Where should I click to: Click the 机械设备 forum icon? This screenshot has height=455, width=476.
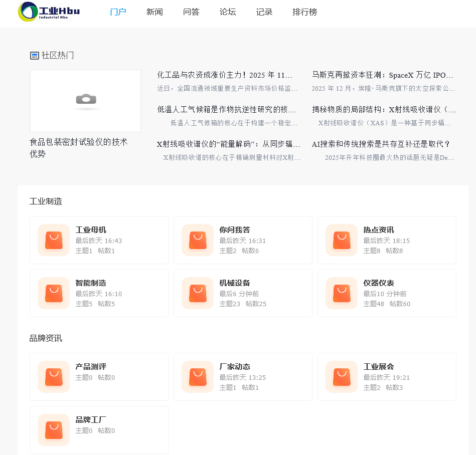click(x=197, y=293)
